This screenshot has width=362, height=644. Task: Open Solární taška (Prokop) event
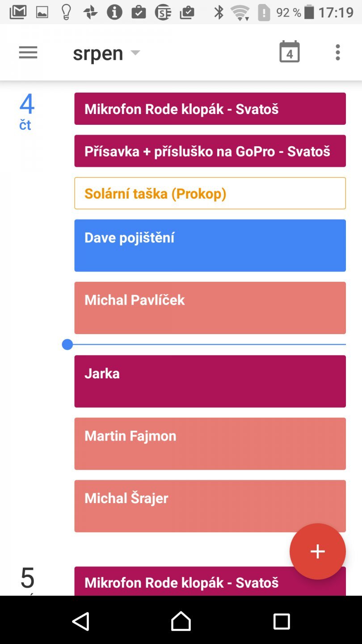pyautogui.click(x=210, y=193)
